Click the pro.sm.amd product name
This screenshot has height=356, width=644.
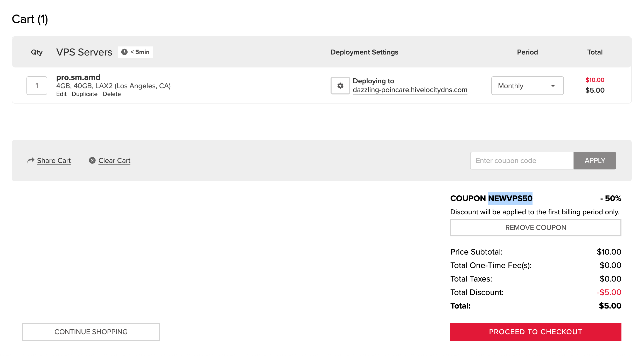(78, 77)
